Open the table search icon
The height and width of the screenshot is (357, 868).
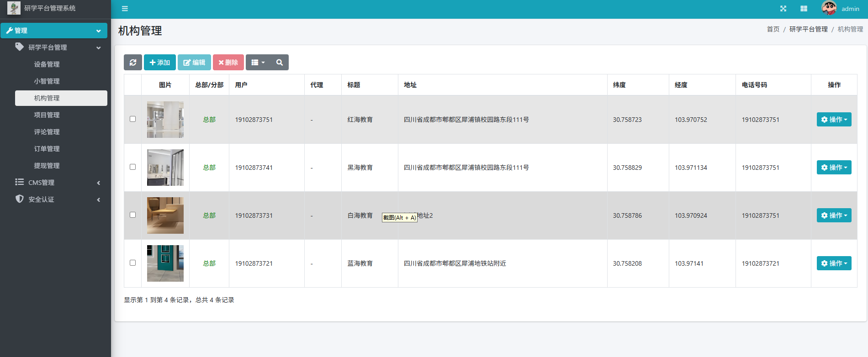[x=280, y=63]
